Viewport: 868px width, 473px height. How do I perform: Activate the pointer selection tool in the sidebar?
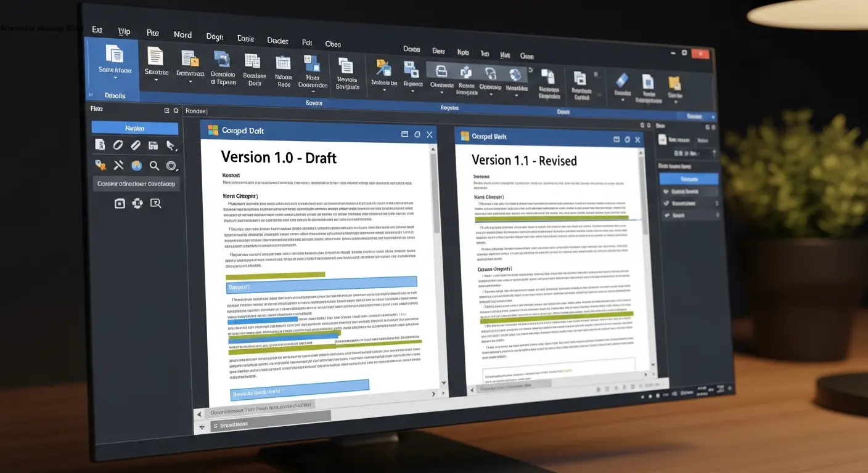[x=171, y=145]
